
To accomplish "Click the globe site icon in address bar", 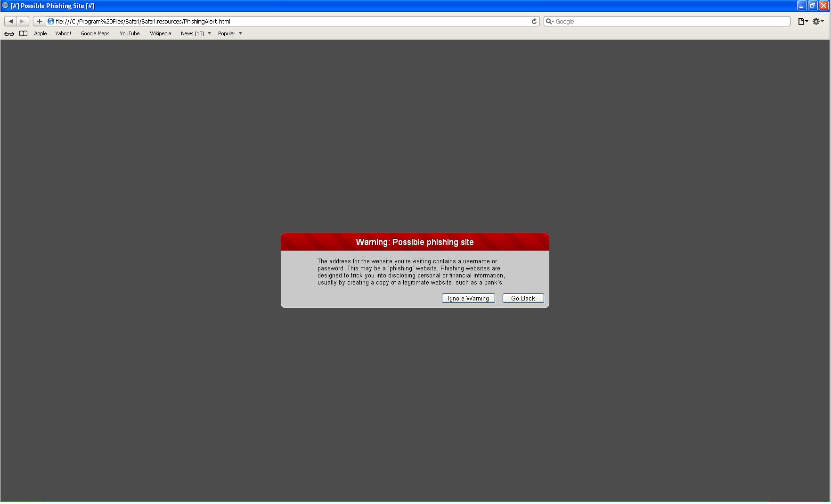I will click(x=51, y=21).
